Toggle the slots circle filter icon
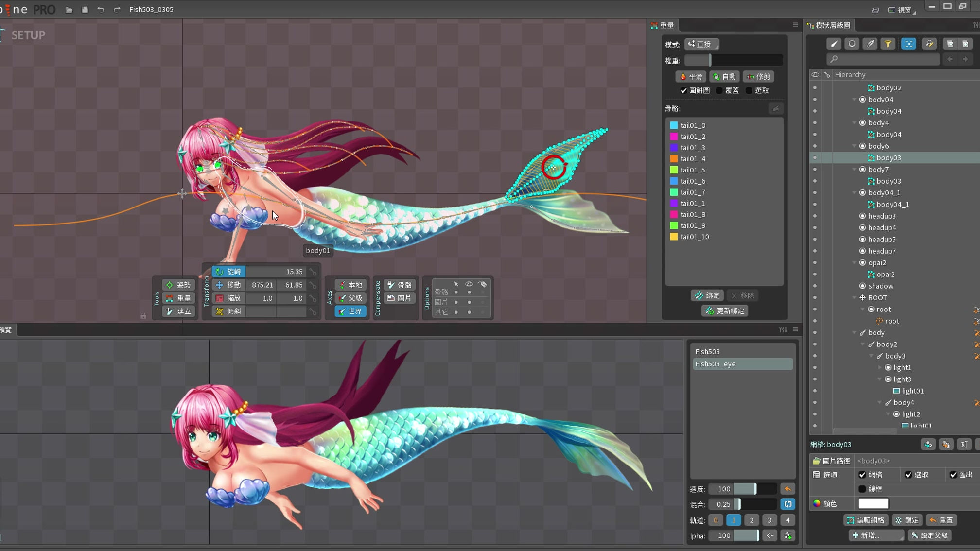The height and width of the screenshot is (551, 980). coord(852,44)
